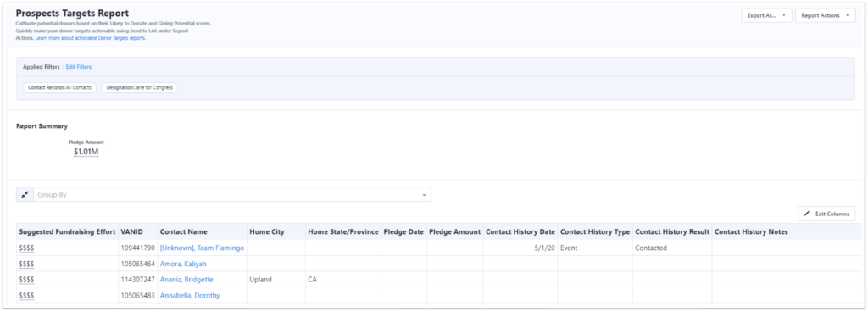
Task: Expand the Group By combo box
Action: (x=232, y=195)
